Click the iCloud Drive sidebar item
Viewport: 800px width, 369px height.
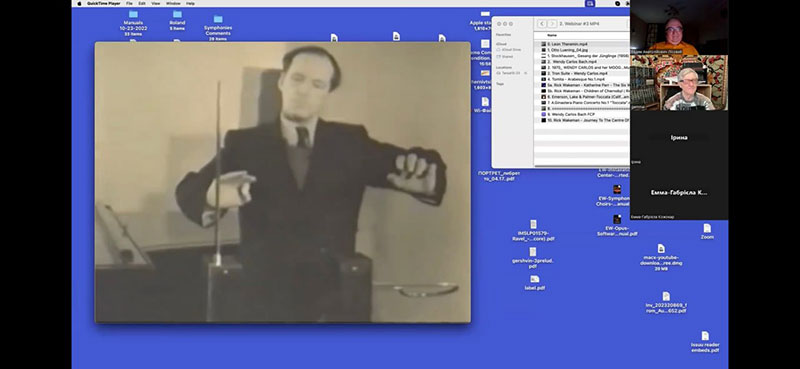click(510, 50)
